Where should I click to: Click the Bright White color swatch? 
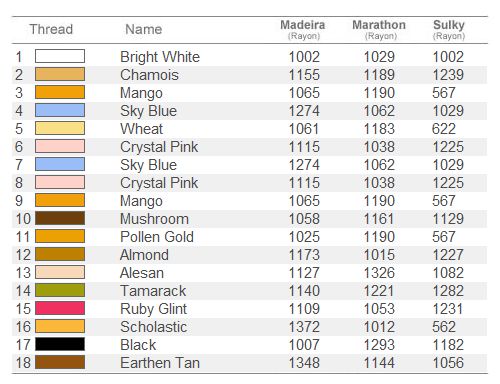tap(60, 56)
